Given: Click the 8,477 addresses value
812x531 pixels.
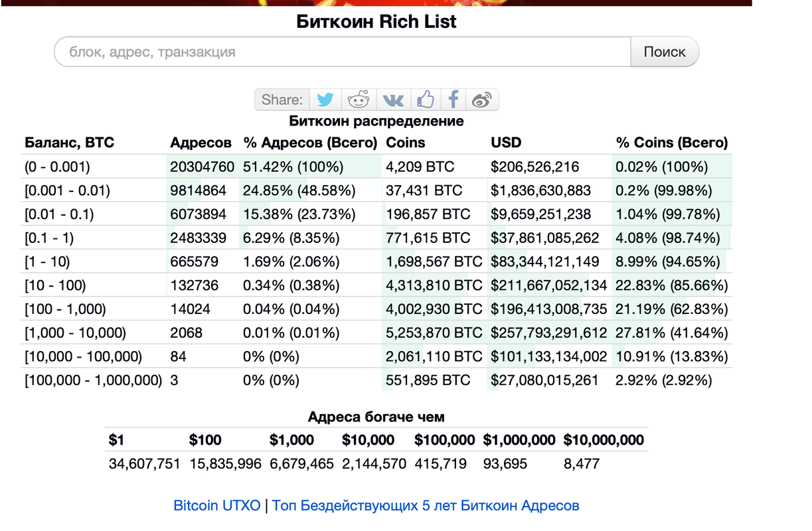Looking at the screenshot, I should 582,464.
